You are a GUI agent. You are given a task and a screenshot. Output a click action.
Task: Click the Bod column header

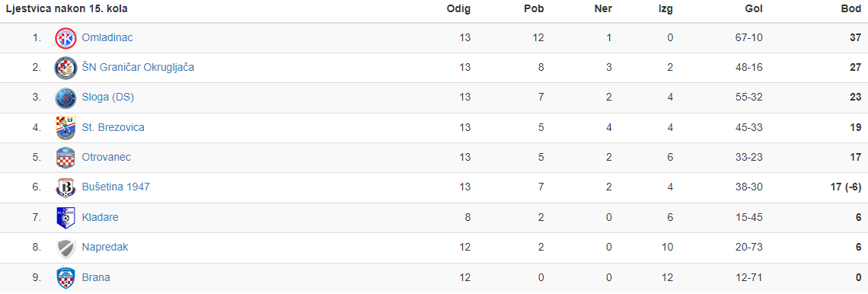point(850,9)
